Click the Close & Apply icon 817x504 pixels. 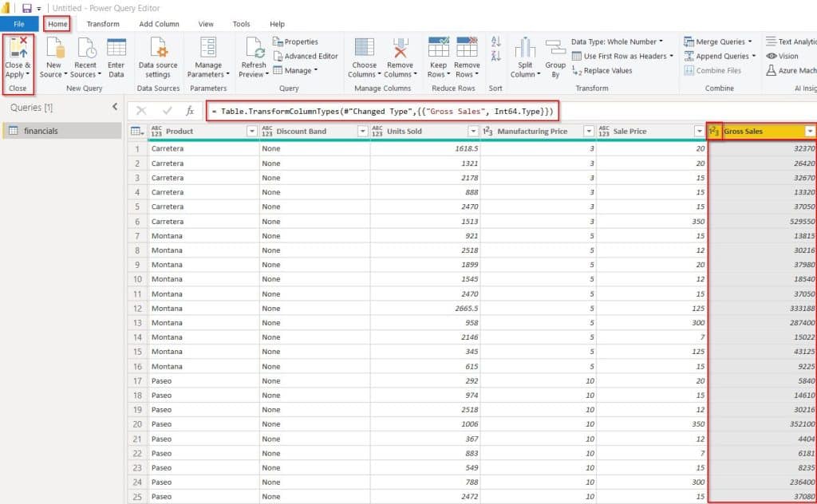pos(18,47)
